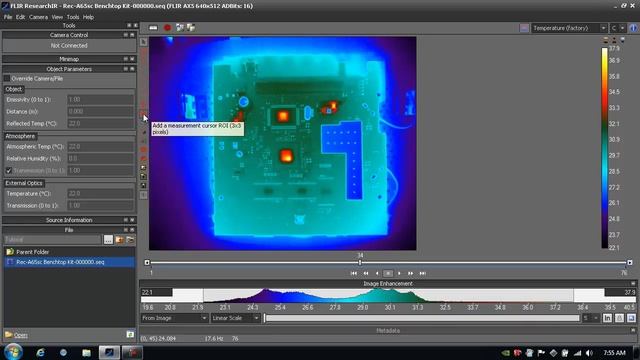The height and width of the screenshot is (360, 640).
Task: Open the Temperature (factory) units dropdown
Action: point(569,28)
